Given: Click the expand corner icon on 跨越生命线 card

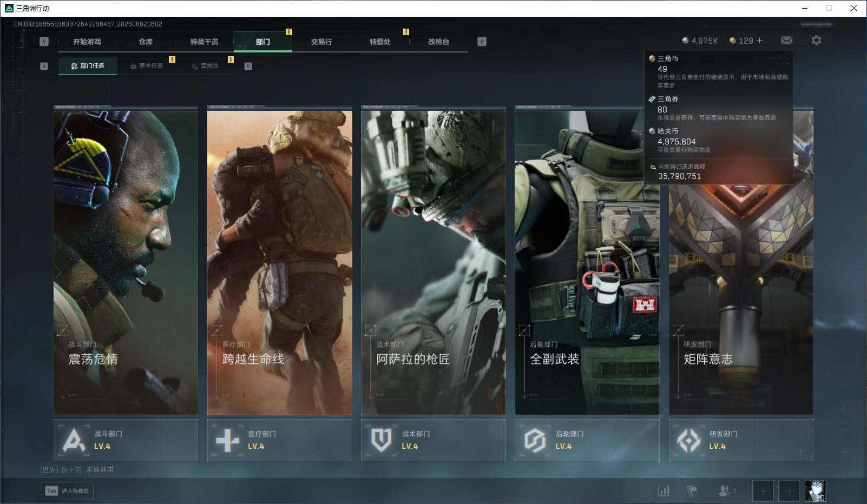Looking at the screenshot, I should [x=216, y=330].
